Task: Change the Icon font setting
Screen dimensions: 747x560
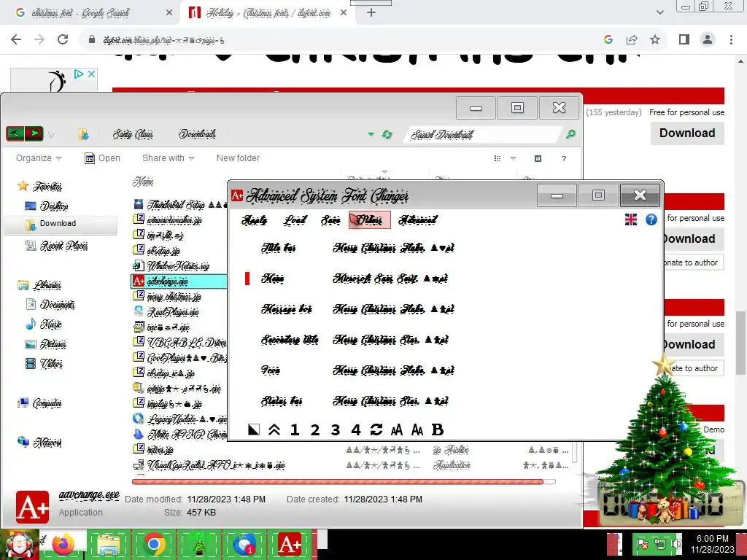Action: coord(393,370)
